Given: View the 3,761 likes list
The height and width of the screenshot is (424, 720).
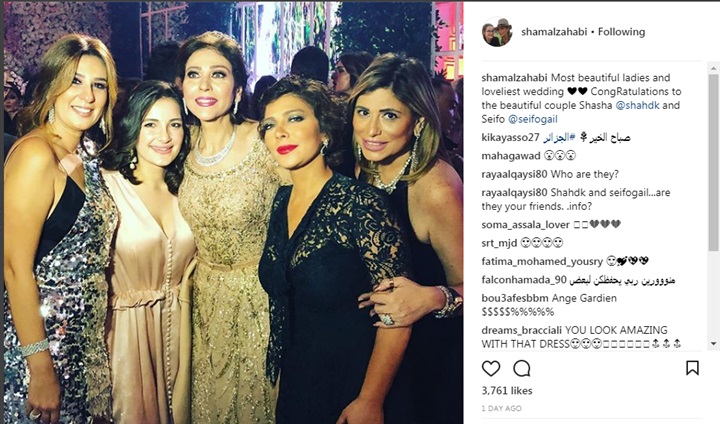Looking at the screenshot, I should [507, 391].
